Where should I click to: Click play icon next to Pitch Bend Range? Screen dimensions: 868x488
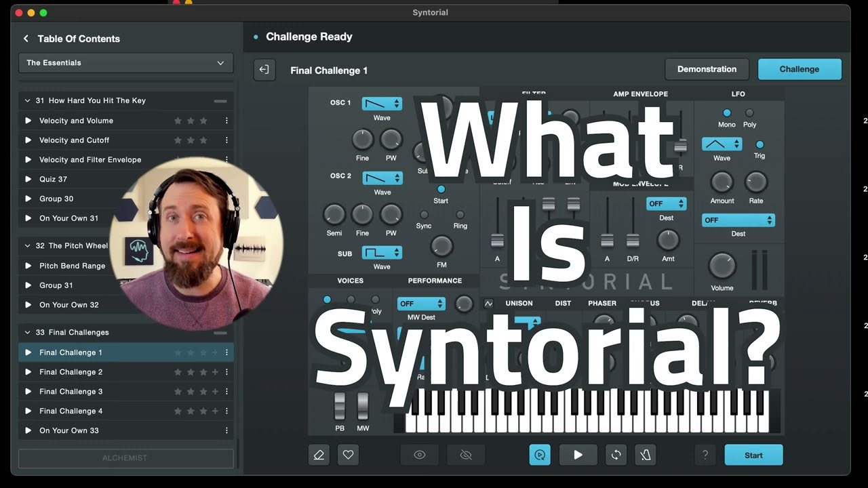28,266
